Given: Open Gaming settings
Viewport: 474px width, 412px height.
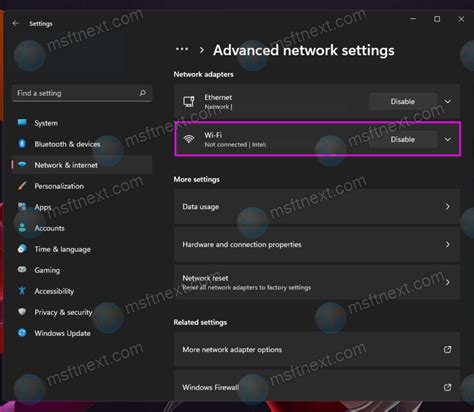Looking at the screenshot, I should click(82, 270).
